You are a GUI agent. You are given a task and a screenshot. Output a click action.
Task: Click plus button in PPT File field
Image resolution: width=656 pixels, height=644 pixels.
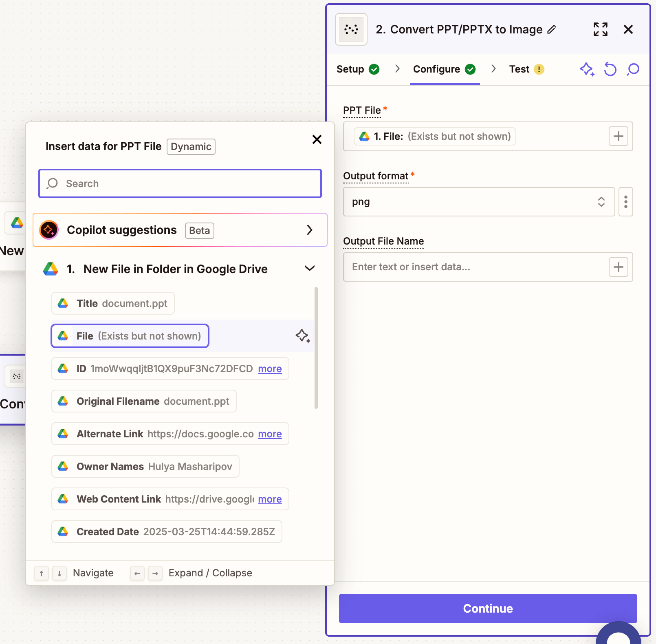pyautogui.click(x=618, y=136)
